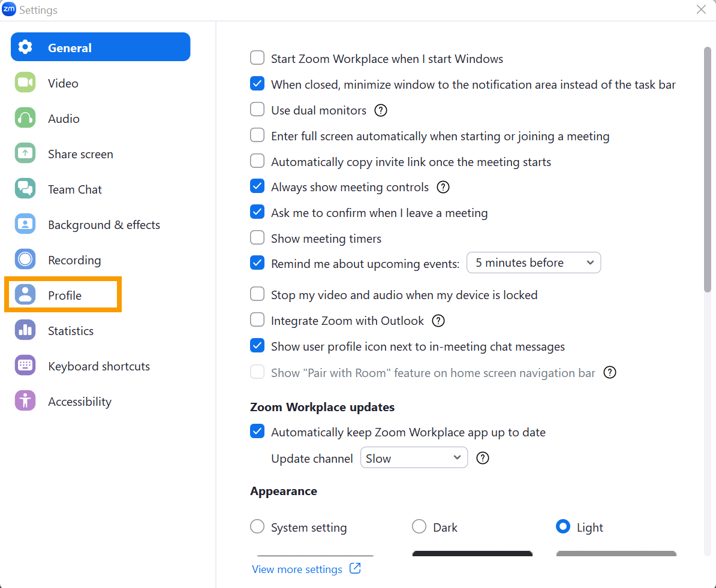Open help for Always show meeting controls
Image resolution: width=716 pixels, height=588 pixels.
pyautogui.click(x=443, y=187)
